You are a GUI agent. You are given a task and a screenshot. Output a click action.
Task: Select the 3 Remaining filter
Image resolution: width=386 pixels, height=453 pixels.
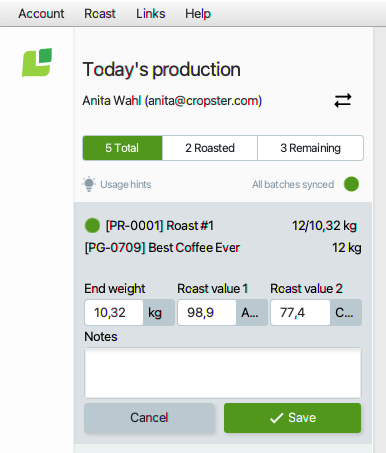pyautogui.click(x=310, y=148)
